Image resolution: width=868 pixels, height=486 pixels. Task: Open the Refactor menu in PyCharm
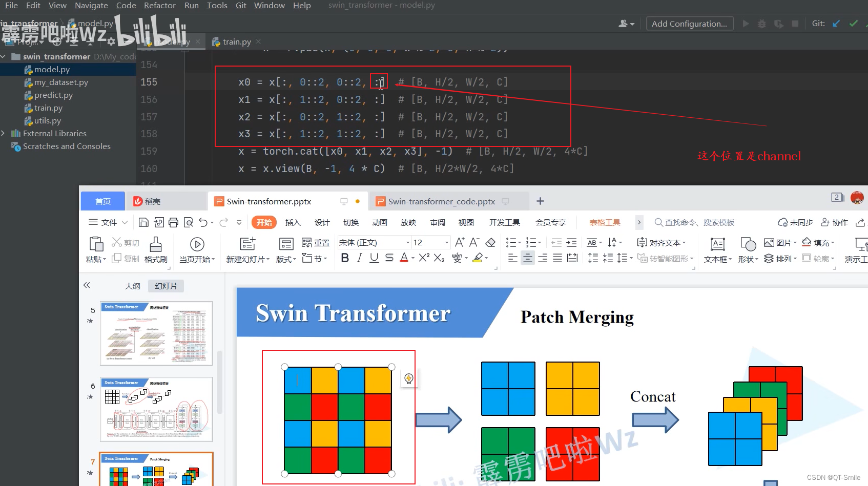tap(159, 5)
